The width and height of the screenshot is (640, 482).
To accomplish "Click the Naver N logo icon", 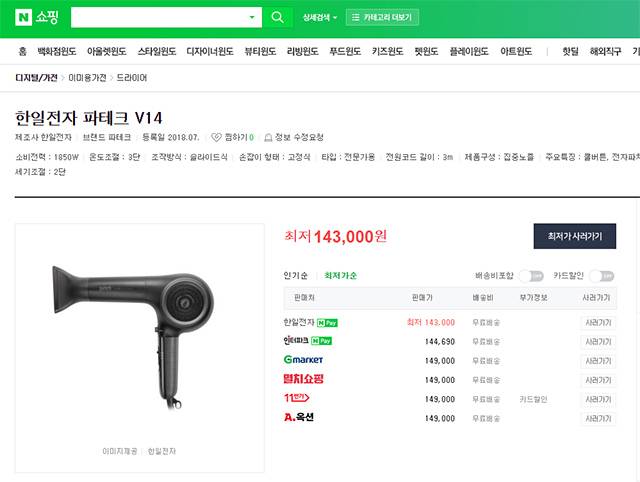I will 23,17.
